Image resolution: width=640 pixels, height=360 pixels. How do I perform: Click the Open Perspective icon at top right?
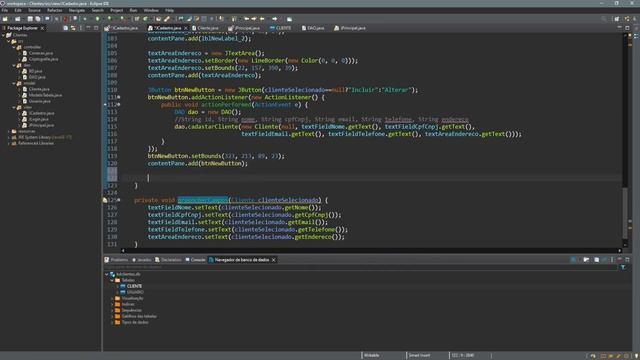point(617,19)
